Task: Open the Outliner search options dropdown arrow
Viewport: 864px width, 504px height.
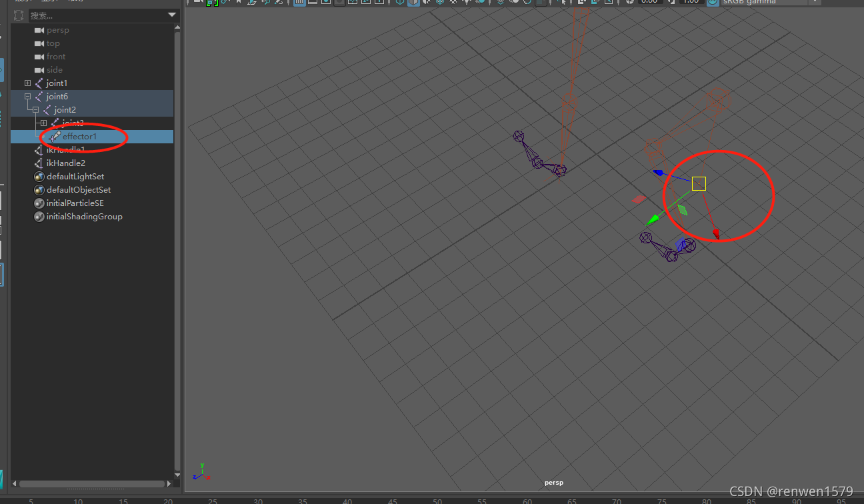Action: tap(172, 15)
